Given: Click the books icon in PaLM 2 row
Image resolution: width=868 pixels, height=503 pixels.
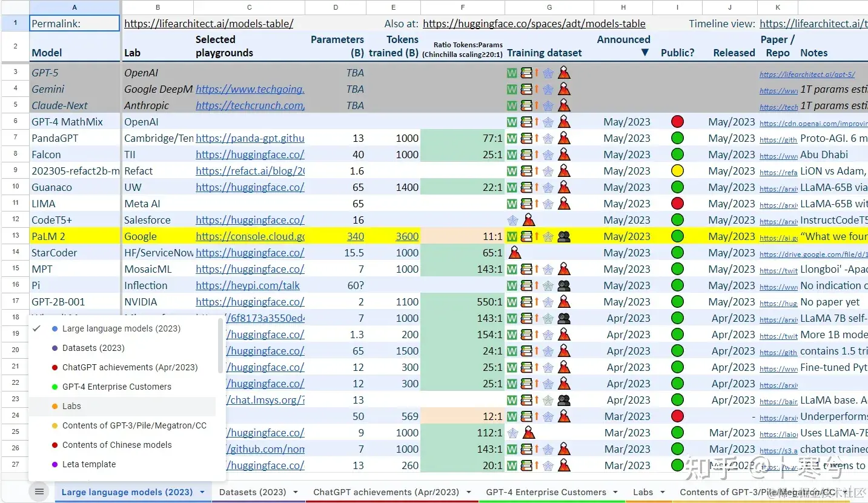Looking at the screenshot, I should pyautogui.click(x=526, y=236).
